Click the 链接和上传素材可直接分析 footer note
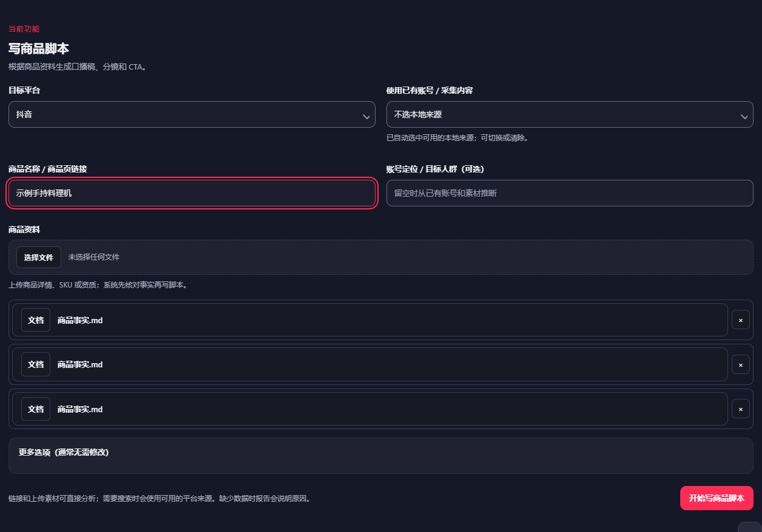Screen dimensions: 762x532 pyautogui.click(x=160, y=499)
